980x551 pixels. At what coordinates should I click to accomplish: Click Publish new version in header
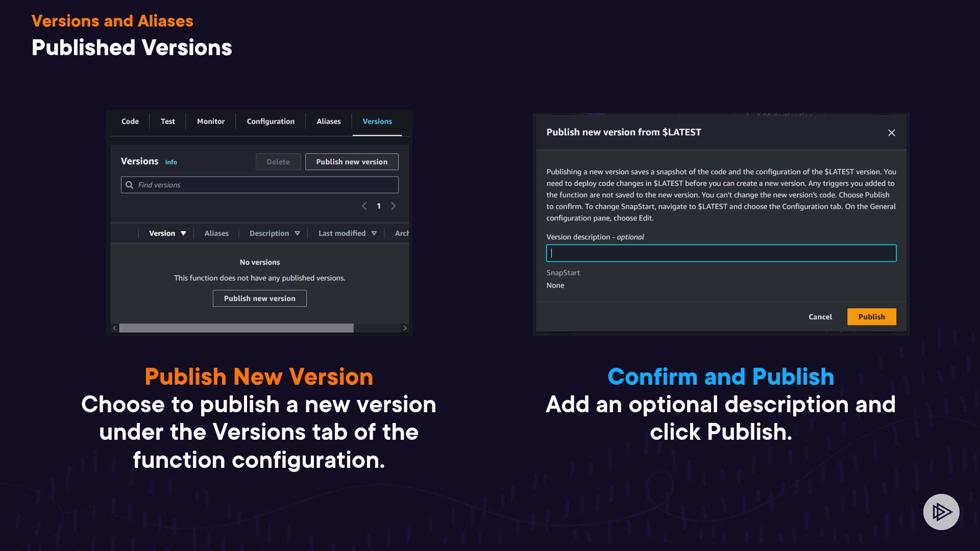[351, 162]
